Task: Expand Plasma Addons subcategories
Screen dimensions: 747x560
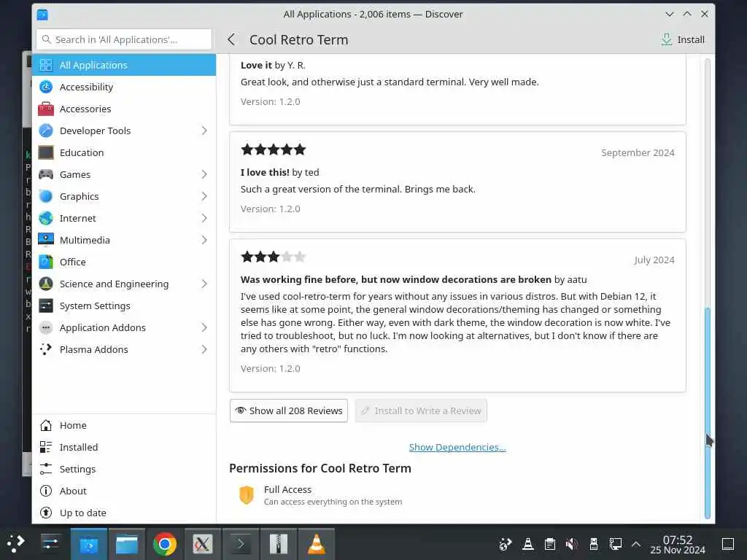Action: 204,349
